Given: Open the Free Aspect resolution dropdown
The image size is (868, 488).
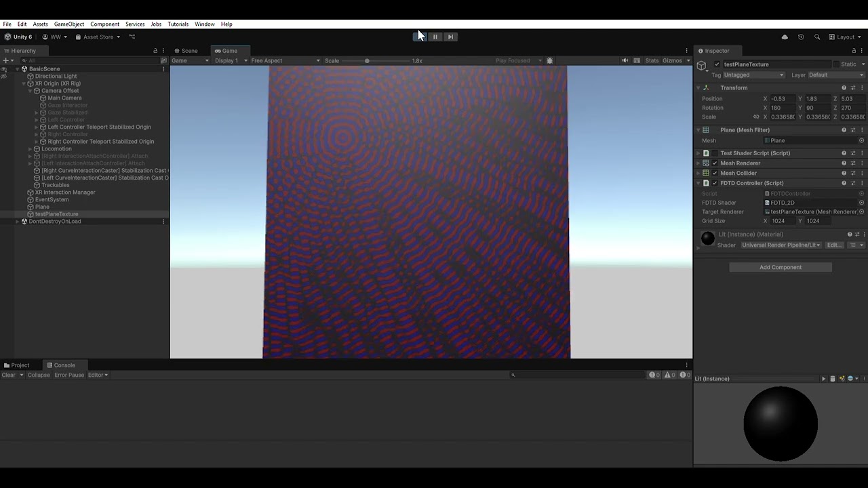Looking at the screenshot, I should 285,60.
